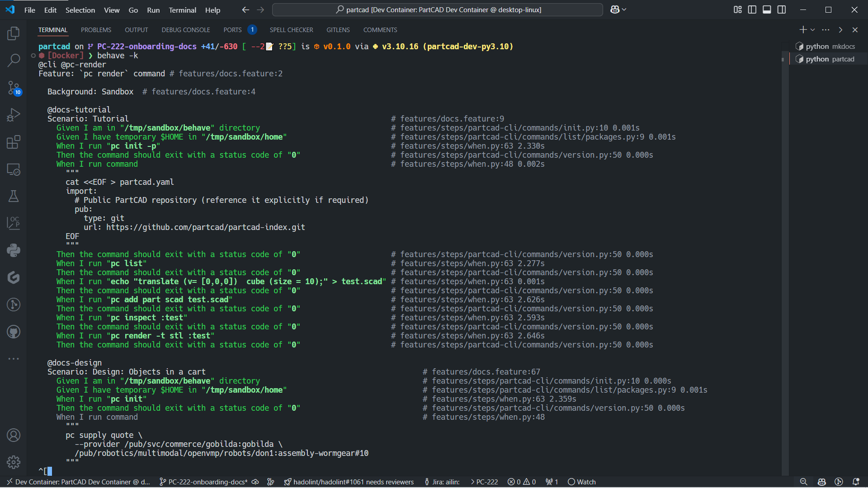This screenshot has width=868, height=488.
Task: Open terminal panel more actions ellipsis
Action: [826, 30]
